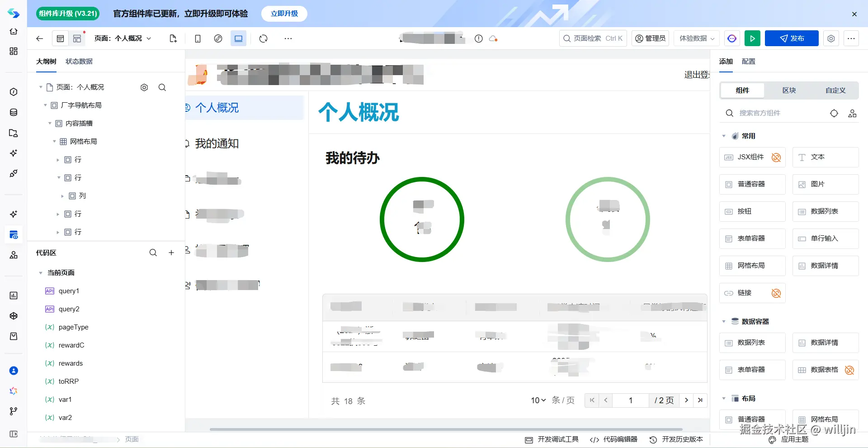868x448 pixels.
Task: Select the 组件 segment tab
Action: click(742, 91)
